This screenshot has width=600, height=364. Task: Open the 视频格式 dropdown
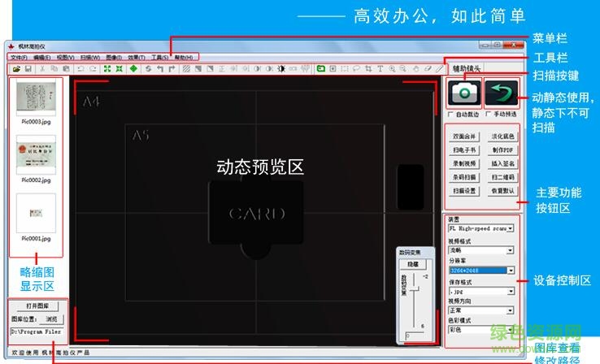(x=510, y=250)
